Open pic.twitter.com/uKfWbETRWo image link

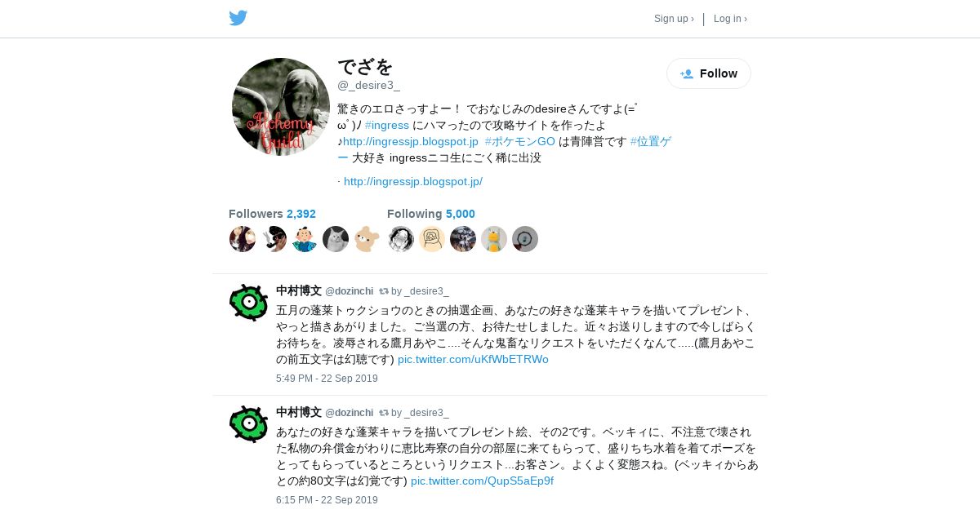tap(473, 359)
